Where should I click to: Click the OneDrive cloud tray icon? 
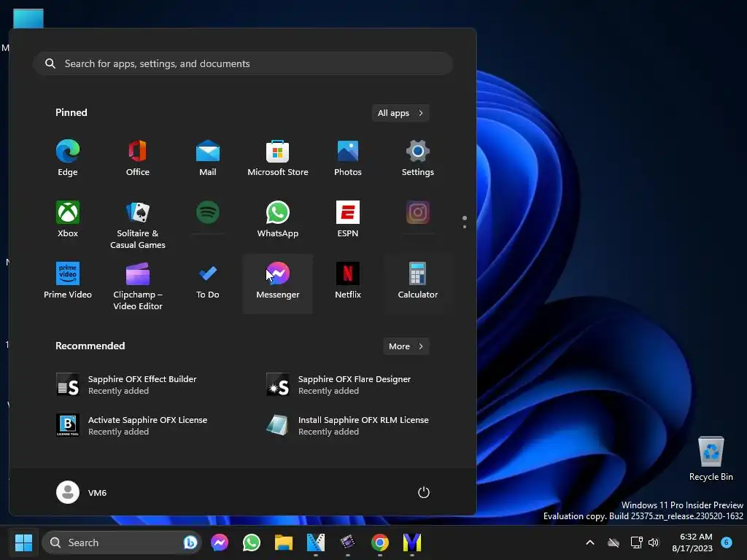tap(614, 542)
